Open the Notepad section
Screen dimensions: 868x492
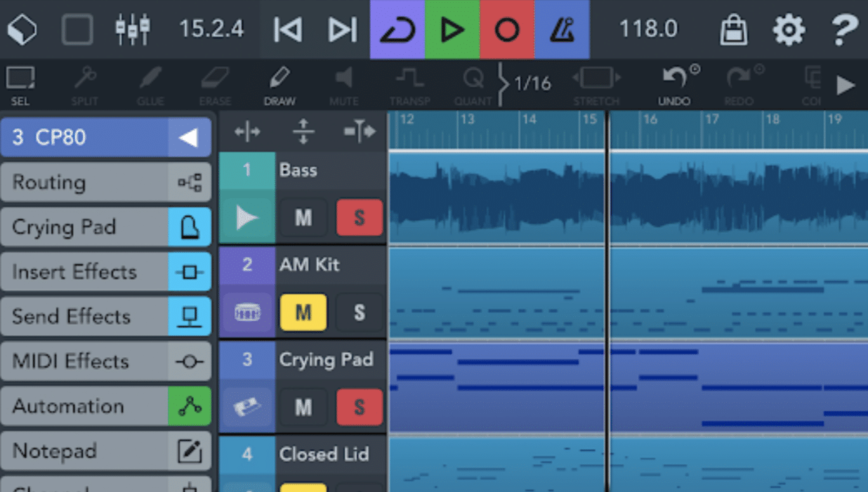105,451
